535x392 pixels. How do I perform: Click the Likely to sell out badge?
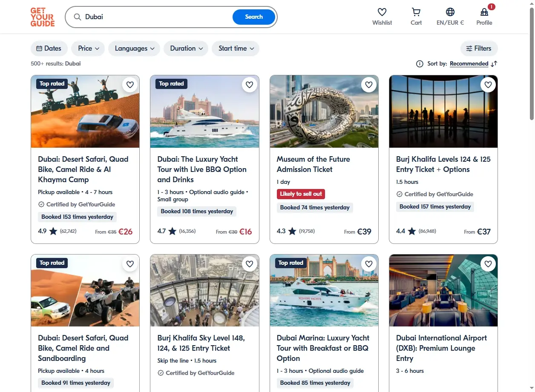click(x=301, y=194)
